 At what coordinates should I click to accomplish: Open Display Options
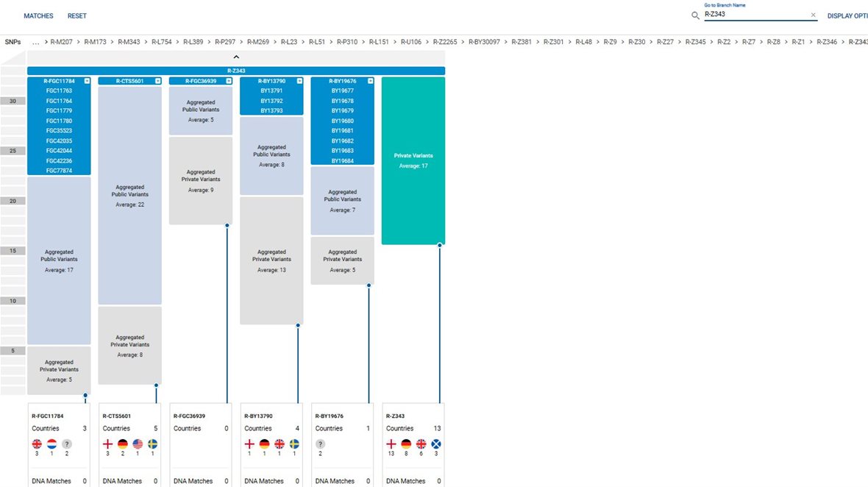click(x=847, y=16)
